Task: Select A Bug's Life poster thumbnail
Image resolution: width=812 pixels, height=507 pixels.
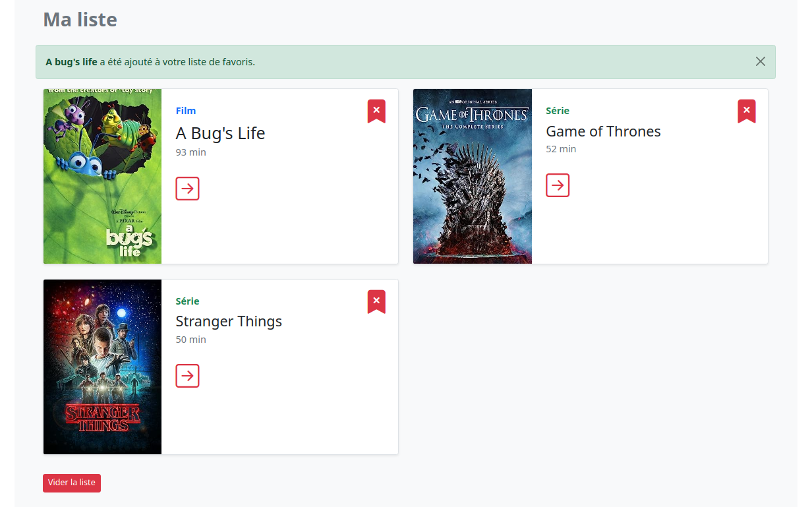Action: [103, 177]
